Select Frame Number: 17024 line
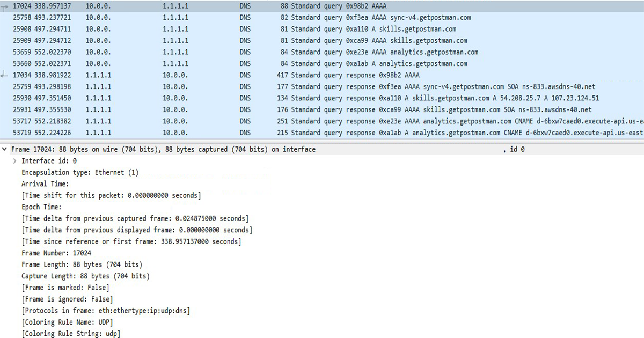Image resolution: width=644 pixels, height=338 pixels. point(56,253)
